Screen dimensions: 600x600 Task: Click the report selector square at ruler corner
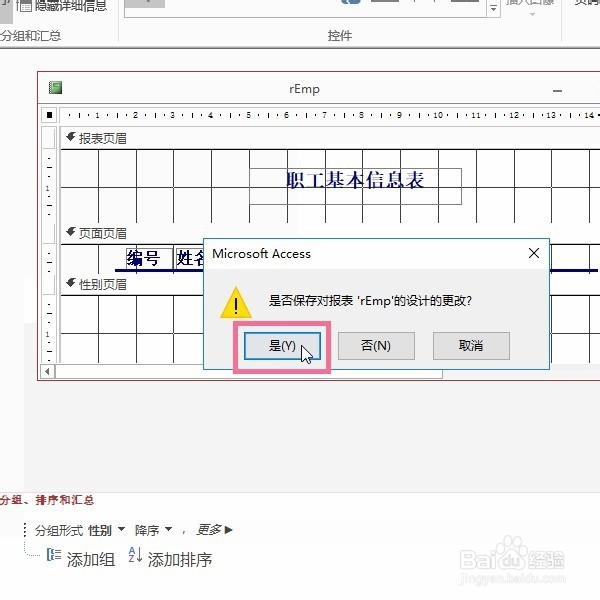point(49,115)
